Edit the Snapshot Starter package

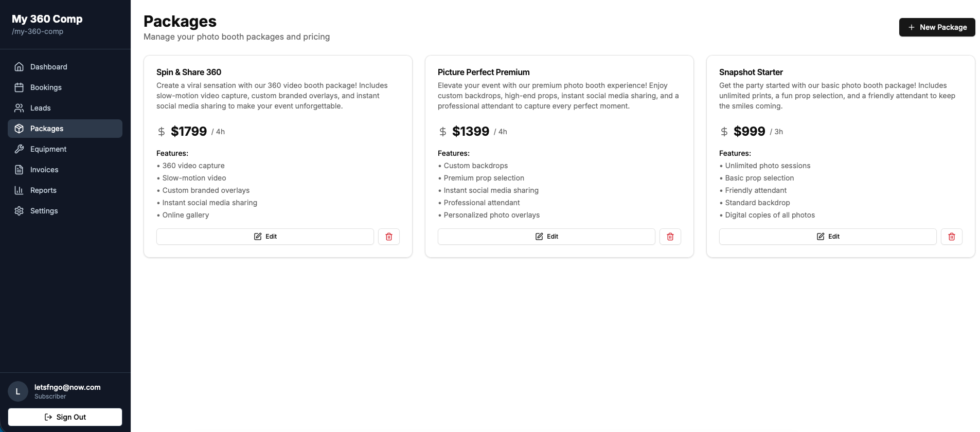pyautogui.click(x=828, y=237)
